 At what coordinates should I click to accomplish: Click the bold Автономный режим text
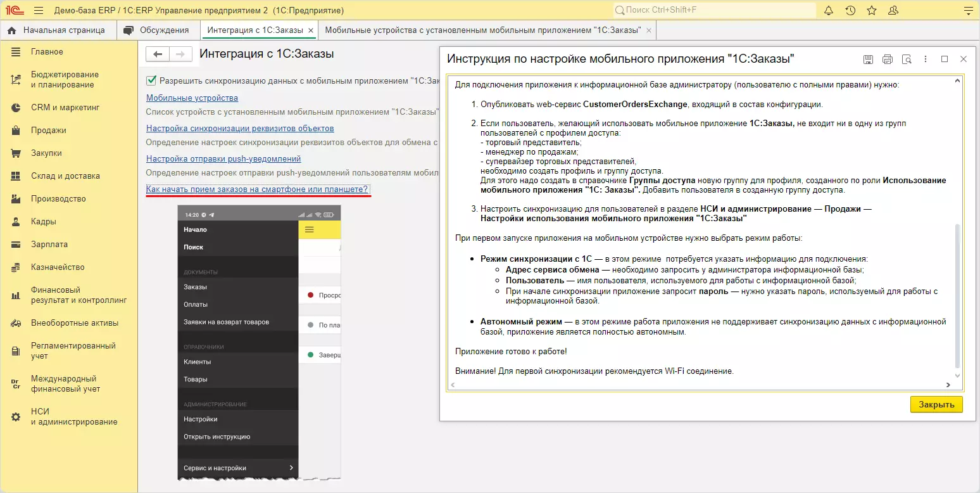[x=521, y=322]
